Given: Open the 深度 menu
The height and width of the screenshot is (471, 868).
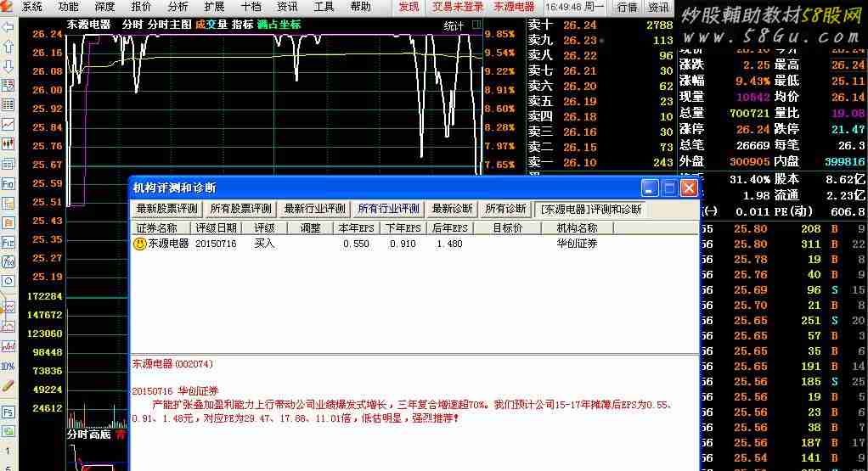Looking at the screenshot, I should click(104, 7).
